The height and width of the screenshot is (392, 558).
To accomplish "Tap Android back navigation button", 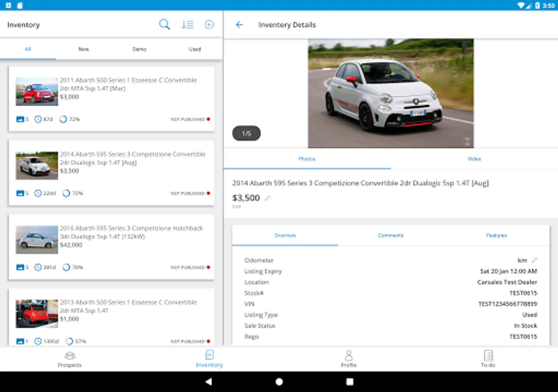I will pos(208,382).
